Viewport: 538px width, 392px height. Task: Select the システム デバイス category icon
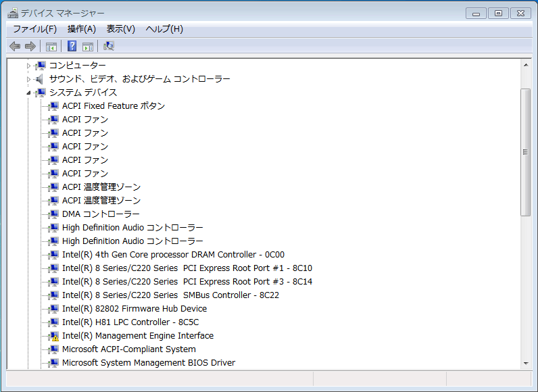41,93
